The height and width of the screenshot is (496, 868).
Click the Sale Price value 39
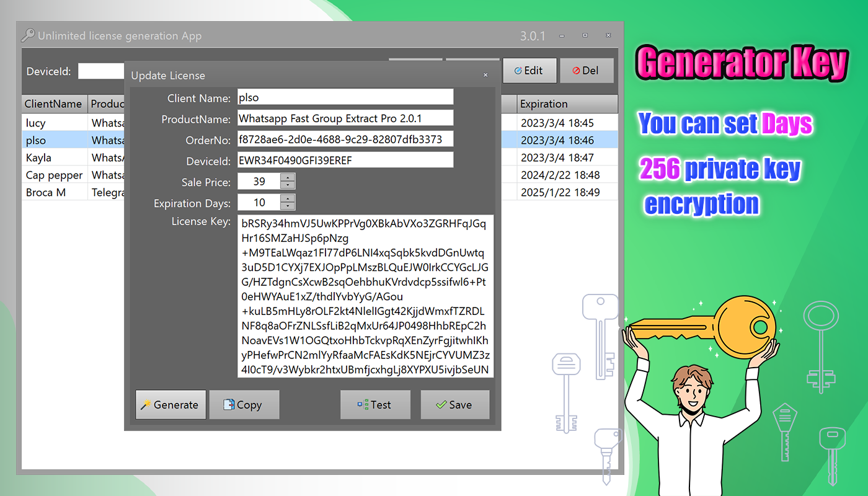[x=259, y=181]
